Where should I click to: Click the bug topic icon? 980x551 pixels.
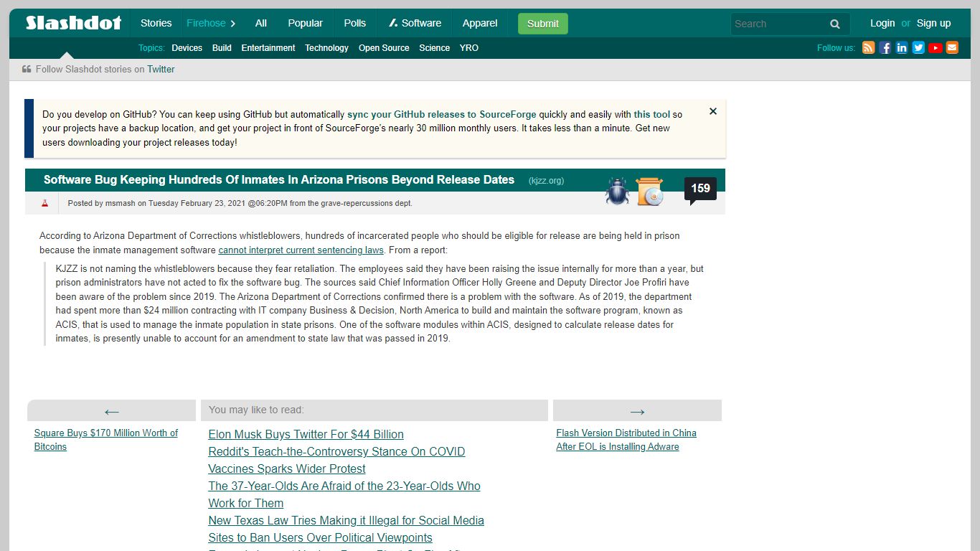pos(617,192)
